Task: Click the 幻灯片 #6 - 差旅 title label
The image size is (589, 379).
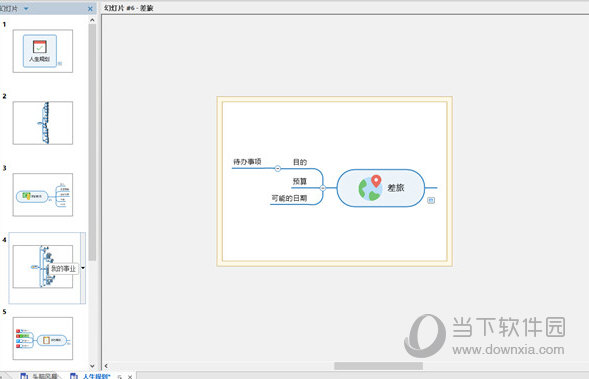Action: tap(128, 8)
